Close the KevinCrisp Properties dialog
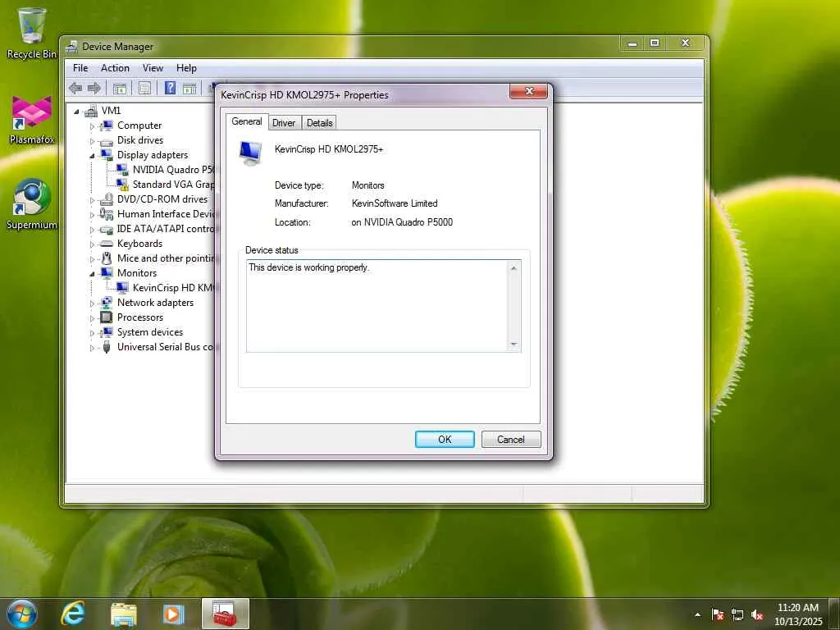The width and height of the screenshot is (840, 630). tap(529, 91)
